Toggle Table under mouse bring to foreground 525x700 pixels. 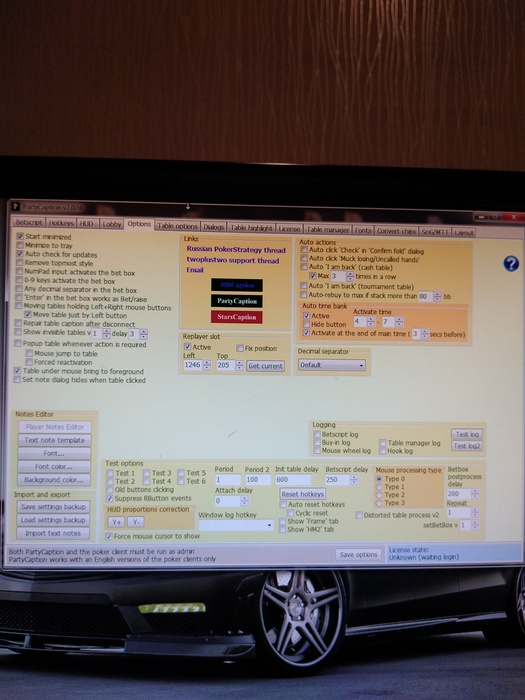tap(17, 371)
